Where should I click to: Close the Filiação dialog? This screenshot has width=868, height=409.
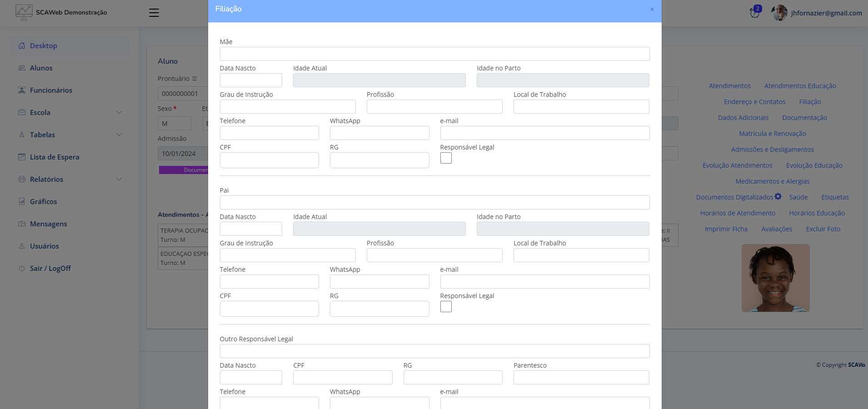point(652,10)
